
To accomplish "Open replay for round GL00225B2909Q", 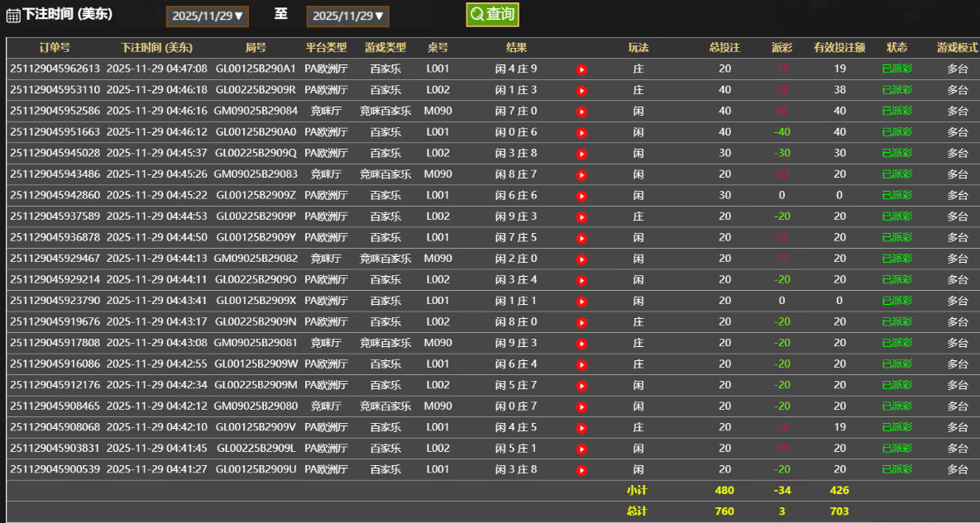I will pos(581,153).
